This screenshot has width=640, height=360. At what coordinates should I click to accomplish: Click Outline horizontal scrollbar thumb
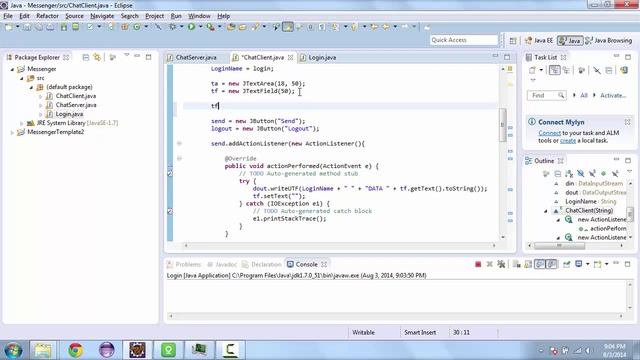tap(560, 245)
